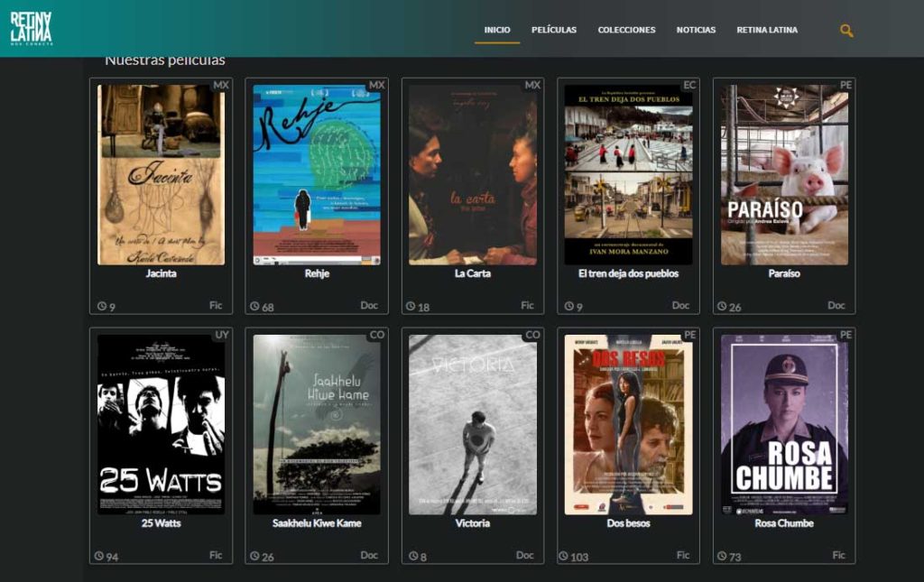924x582 pixels.
Task: Click the Saakhelu Kiwe Kame title
Action: [x=317, y=523]
